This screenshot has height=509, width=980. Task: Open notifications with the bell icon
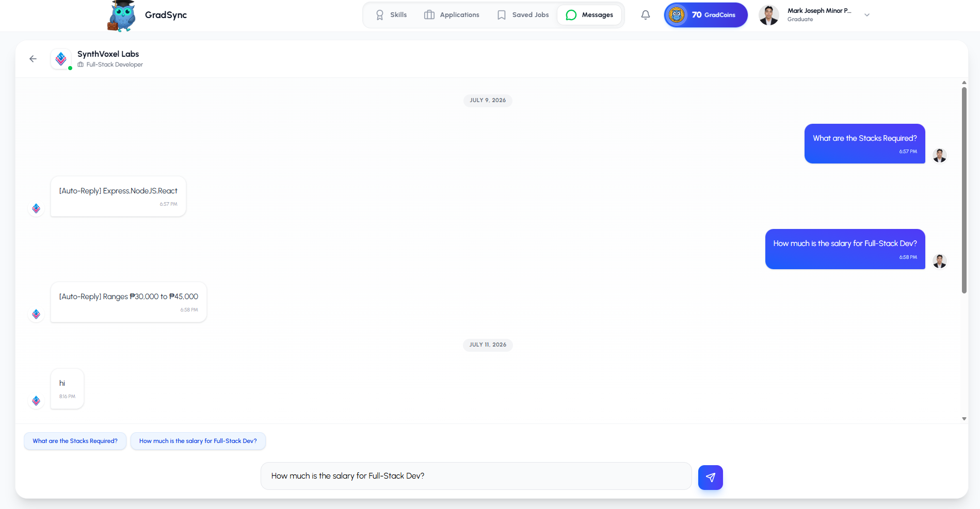[x=646, y=15]
